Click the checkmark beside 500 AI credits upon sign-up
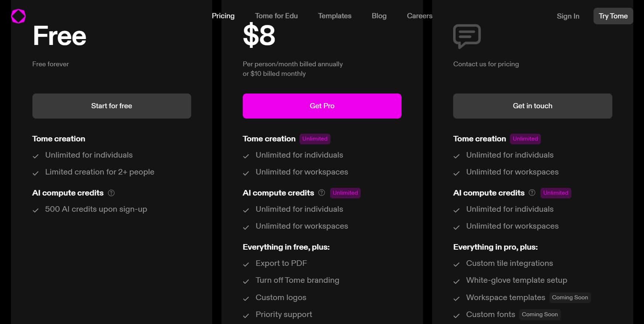644x324 pixels. (x=35, y=210)
